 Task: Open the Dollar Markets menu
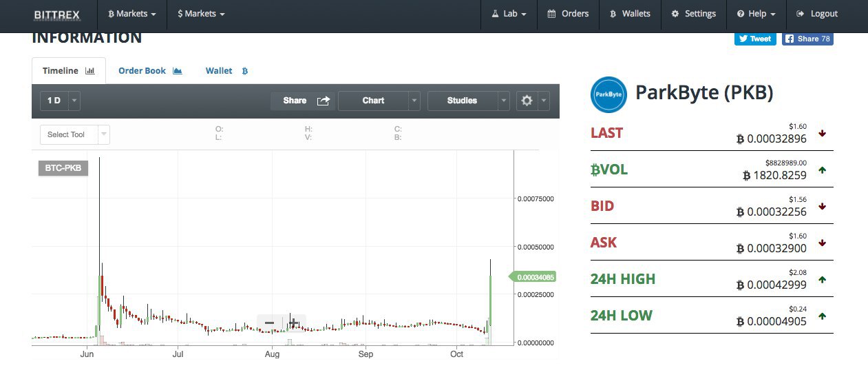(201, 14)
